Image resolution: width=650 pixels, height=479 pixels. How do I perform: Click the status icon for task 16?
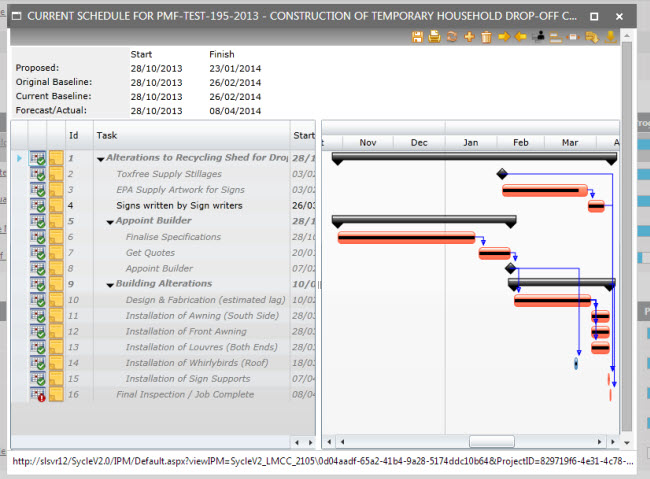point(38,395)
